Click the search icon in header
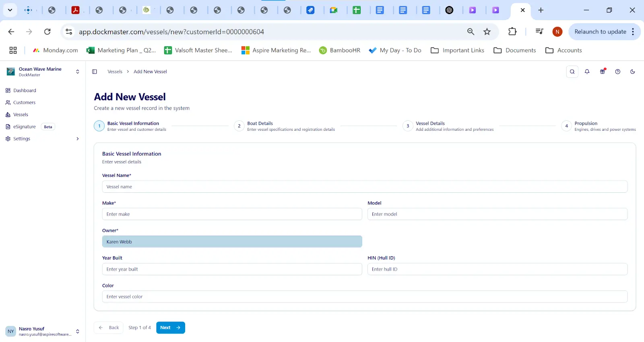Viewport: 644px width, 342px height. pyautogui.click(x=572, y=72)
